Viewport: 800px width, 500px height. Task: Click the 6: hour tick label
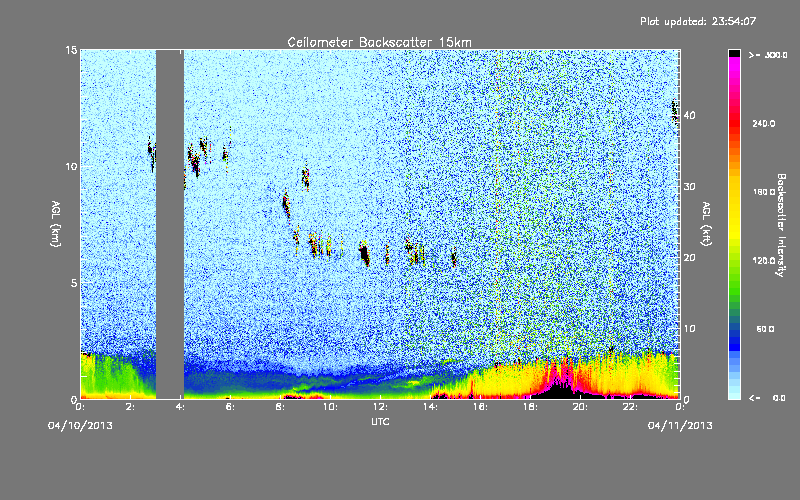tap(231, 407)
